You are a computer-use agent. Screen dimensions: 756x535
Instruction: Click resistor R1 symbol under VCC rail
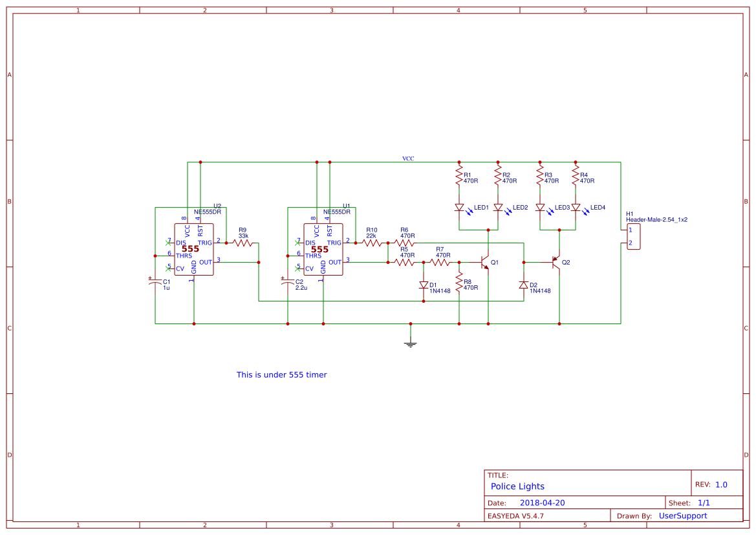459,175
